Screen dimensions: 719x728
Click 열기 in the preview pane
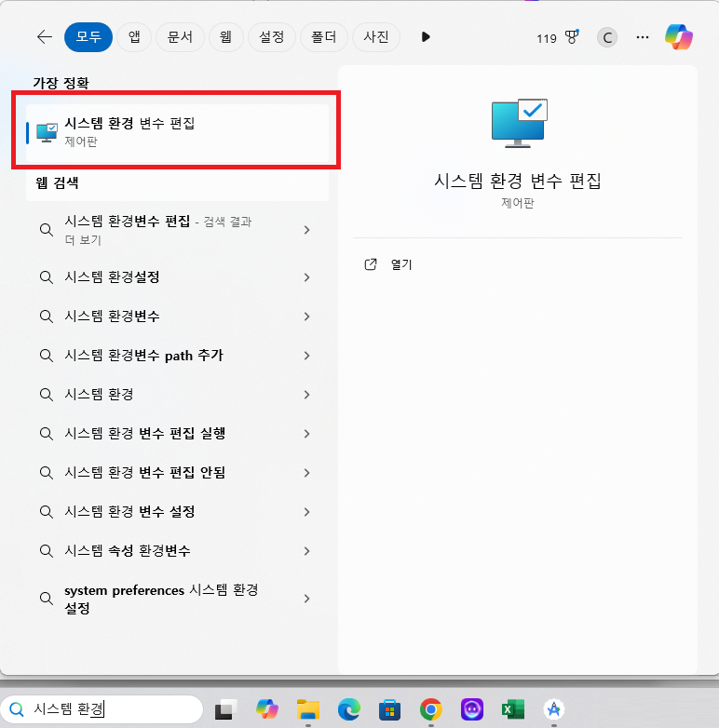click(401, 264)
